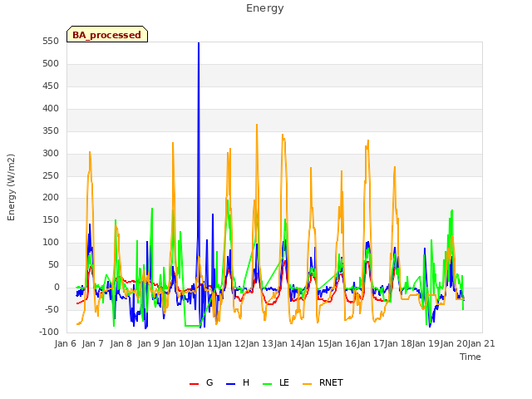The width and height of the screenshot is (532, 399).
Task: Click the Jan 21 x-axis tick label
Action: point(481,343)
